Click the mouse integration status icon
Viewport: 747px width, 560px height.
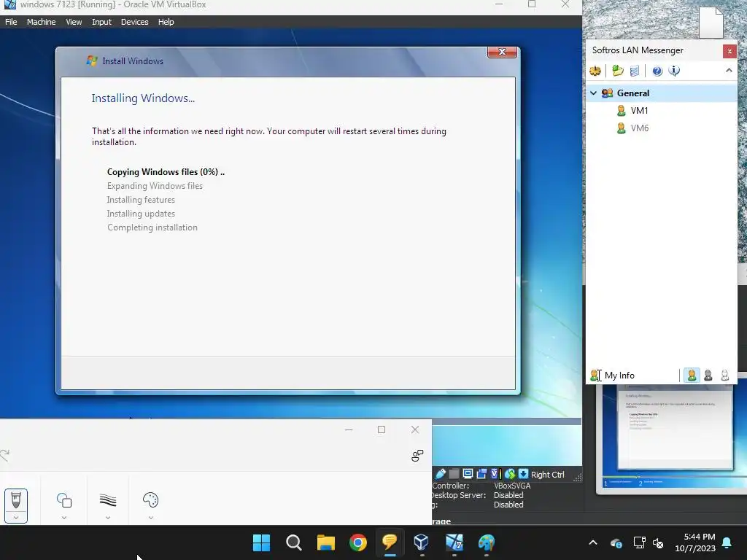(x=510, y=474)
